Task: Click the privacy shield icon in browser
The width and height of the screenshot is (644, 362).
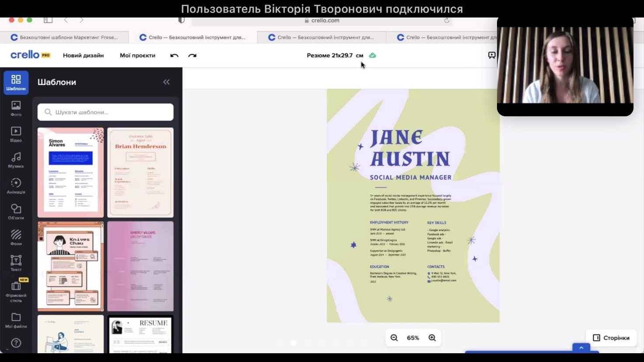Action: tap(182, 20)
